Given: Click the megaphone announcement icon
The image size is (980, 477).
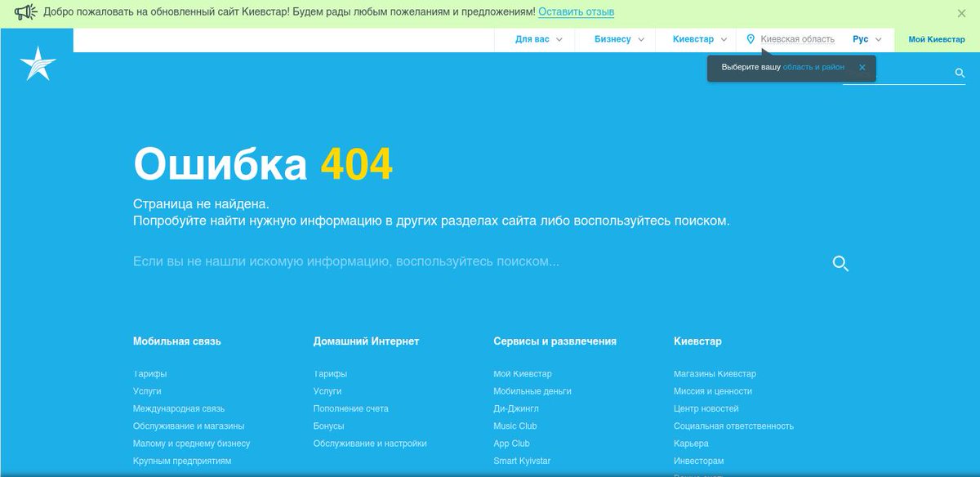Looking at the screenshot, I should (x=26, y=12).
